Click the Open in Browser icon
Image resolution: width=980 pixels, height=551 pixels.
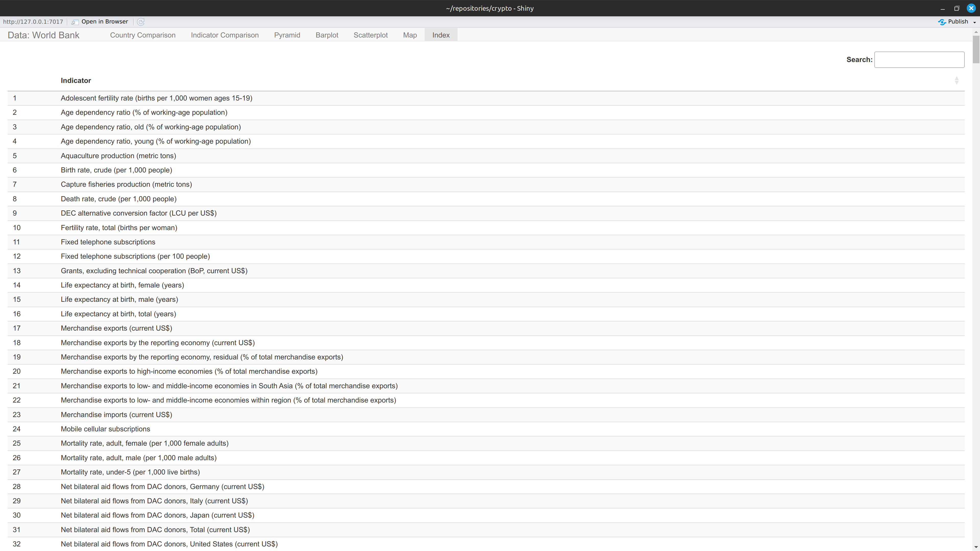pos(75,22)
